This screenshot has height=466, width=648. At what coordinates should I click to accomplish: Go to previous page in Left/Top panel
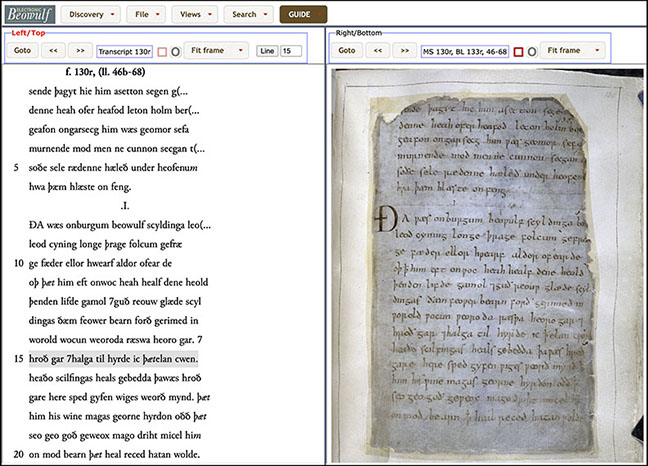coord(53,50)
